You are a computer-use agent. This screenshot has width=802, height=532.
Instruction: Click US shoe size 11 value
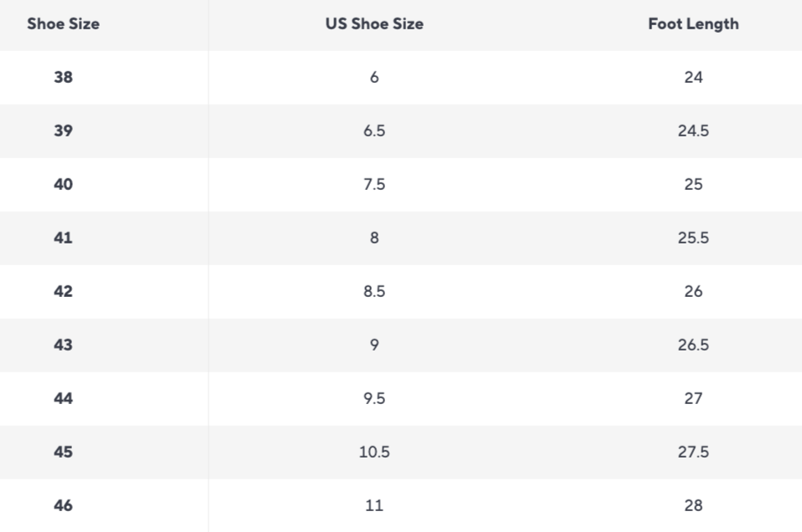click(374, 506)
